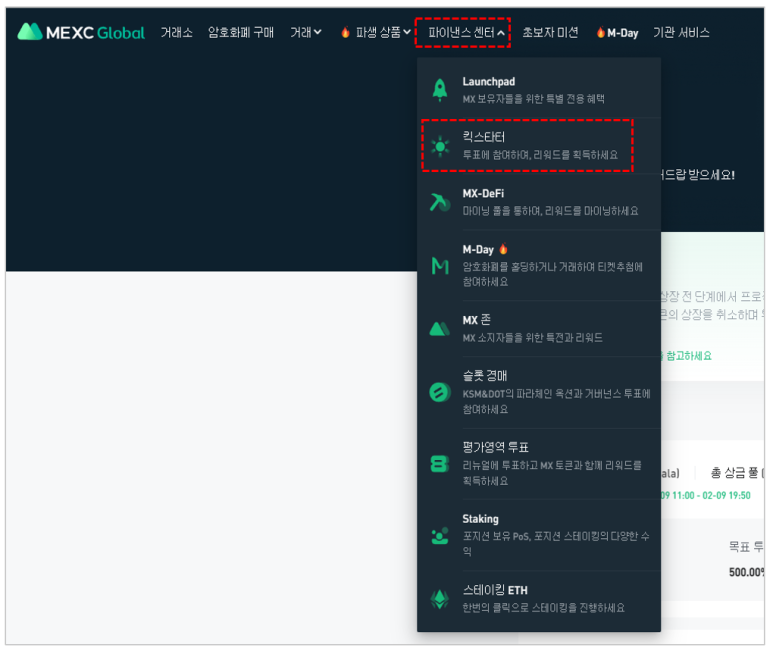Open the 거래 dropdown in navigation
Screen dimensions: 773x654
pos(306,33)
